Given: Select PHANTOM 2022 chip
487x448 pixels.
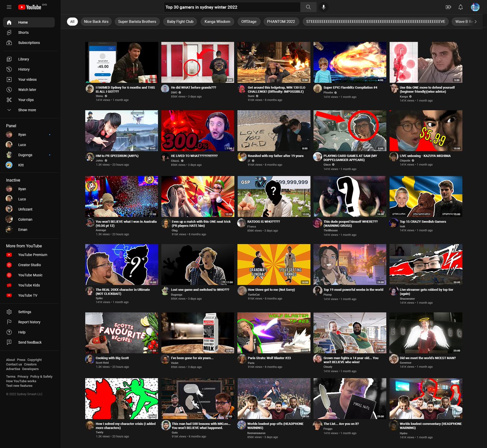Looking at the screenshot, I should tap(281, 22).
